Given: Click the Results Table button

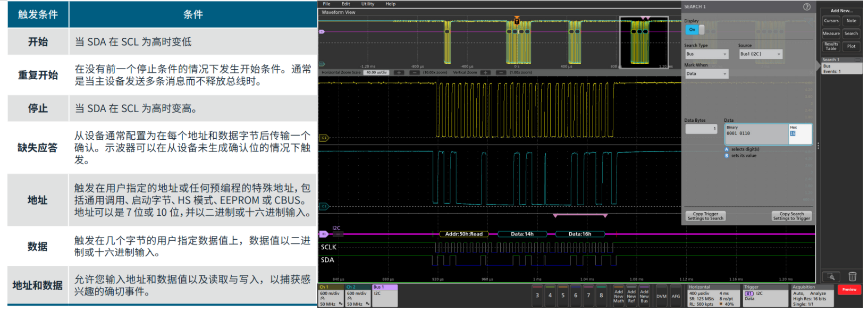Looking at the screenshot, I should pyautogui.click(x=831, y=46).
